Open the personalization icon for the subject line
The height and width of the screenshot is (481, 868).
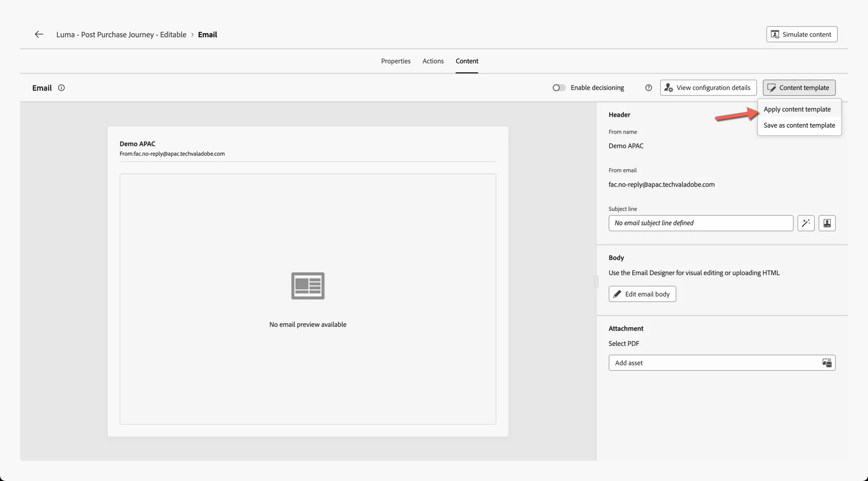point(827,223)
